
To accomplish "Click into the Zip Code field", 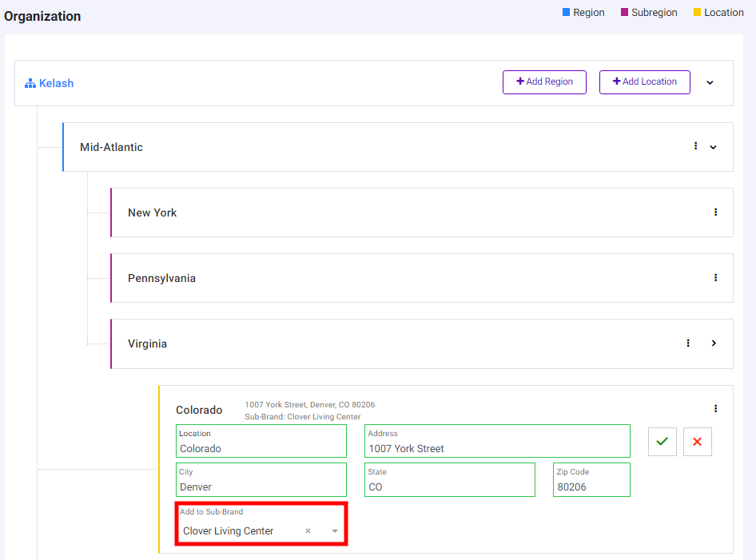I will click(591, 479).
